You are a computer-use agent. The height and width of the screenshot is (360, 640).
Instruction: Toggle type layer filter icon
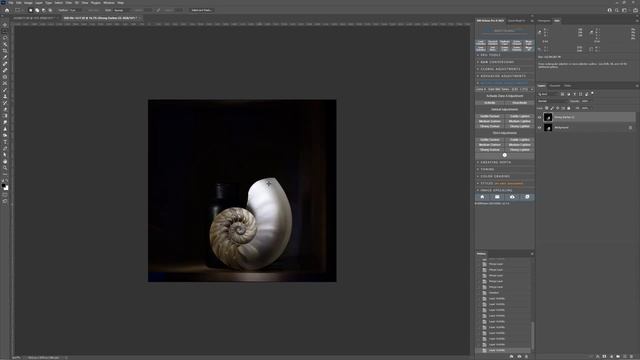point(575,94)
